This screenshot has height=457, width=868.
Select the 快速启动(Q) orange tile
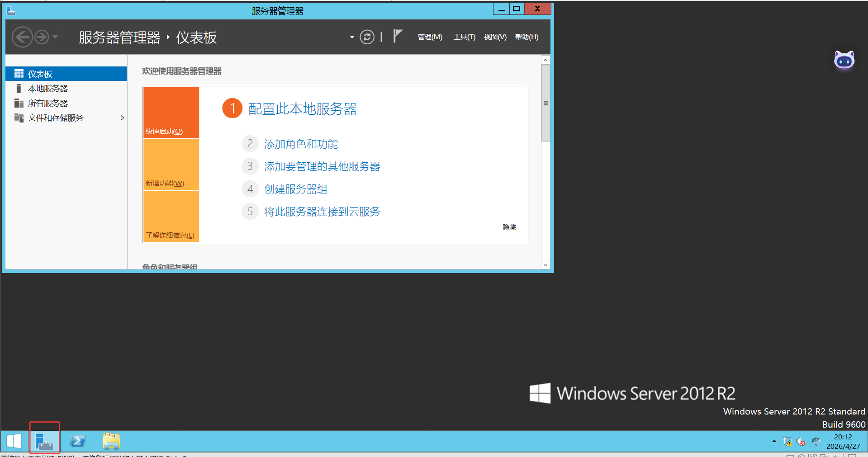(171, 113)
